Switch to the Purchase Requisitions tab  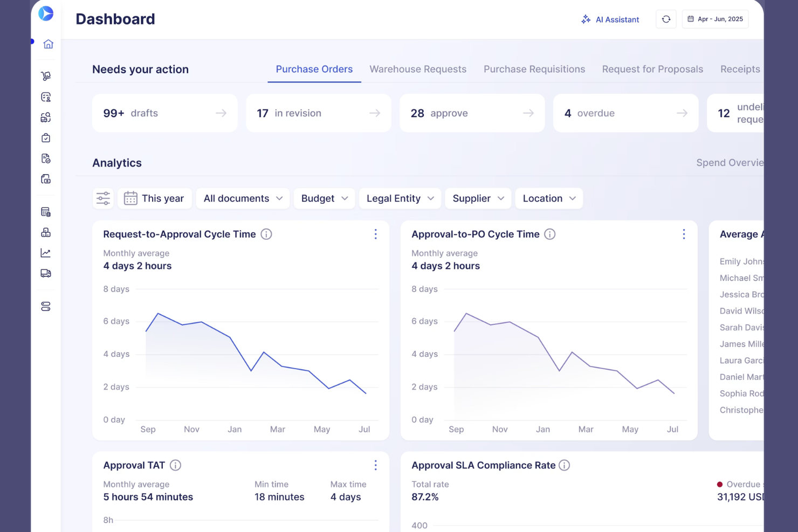pos(534,69)
